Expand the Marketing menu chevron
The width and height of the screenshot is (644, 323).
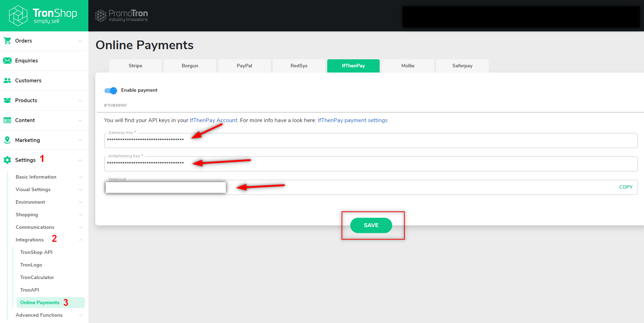(80, 140)
